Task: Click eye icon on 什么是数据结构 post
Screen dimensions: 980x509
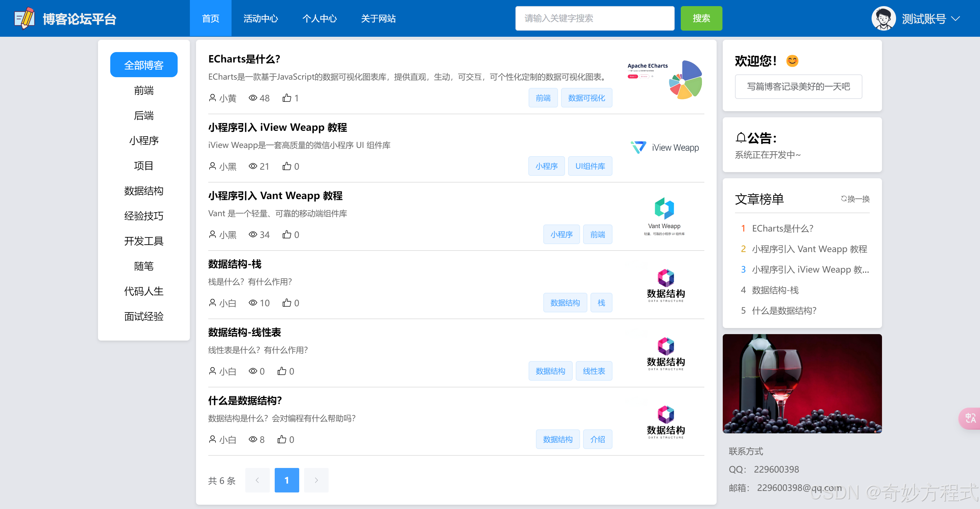Action: point(253,439)
